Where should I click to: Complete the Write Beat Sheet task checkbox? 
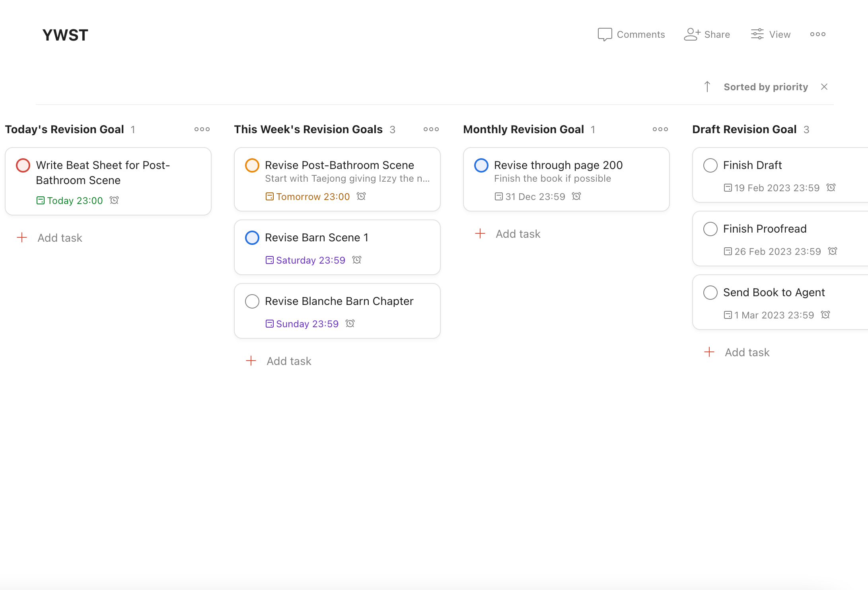click(x=23, y=165)
